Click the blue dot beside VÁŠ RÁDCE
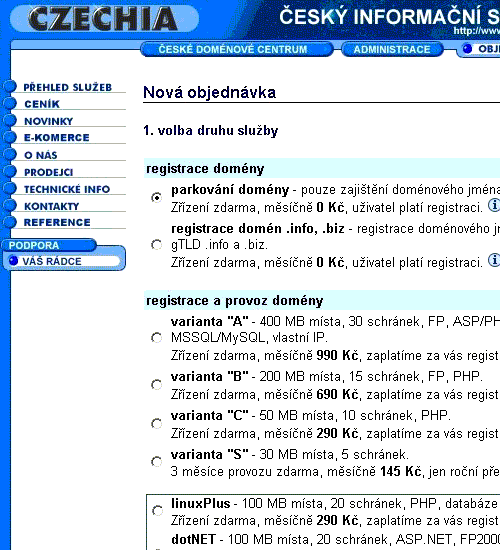 (13, 261)
